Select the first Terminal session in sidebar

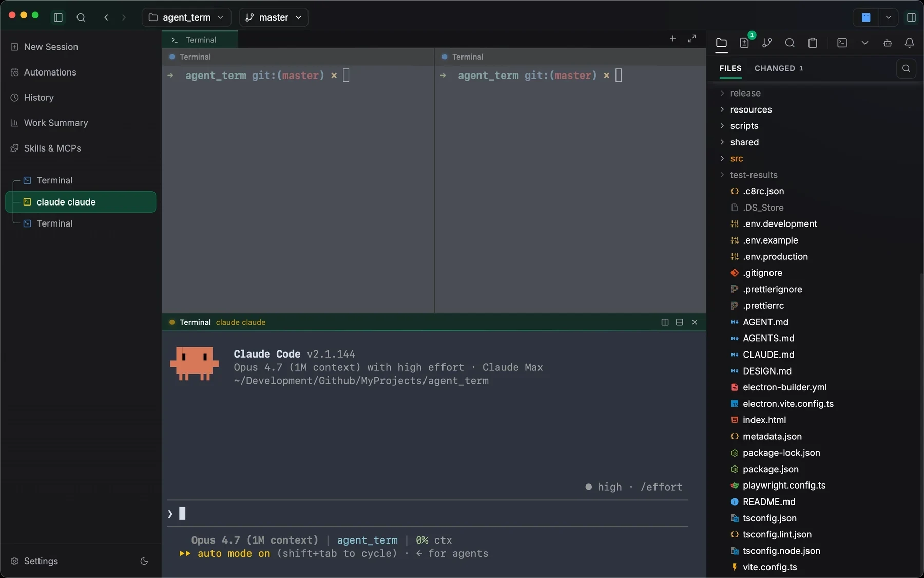click(x=81, y=180)
